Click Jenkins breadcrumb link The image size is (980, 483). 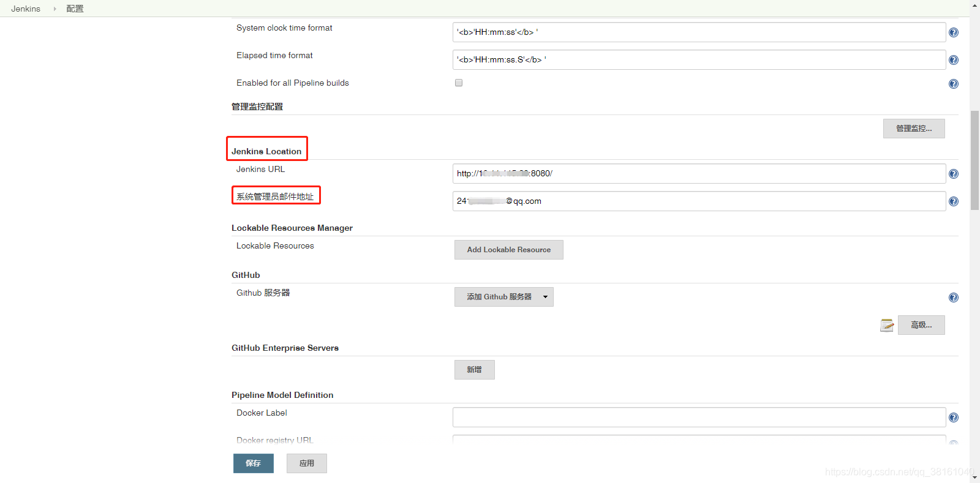point(26,9)
